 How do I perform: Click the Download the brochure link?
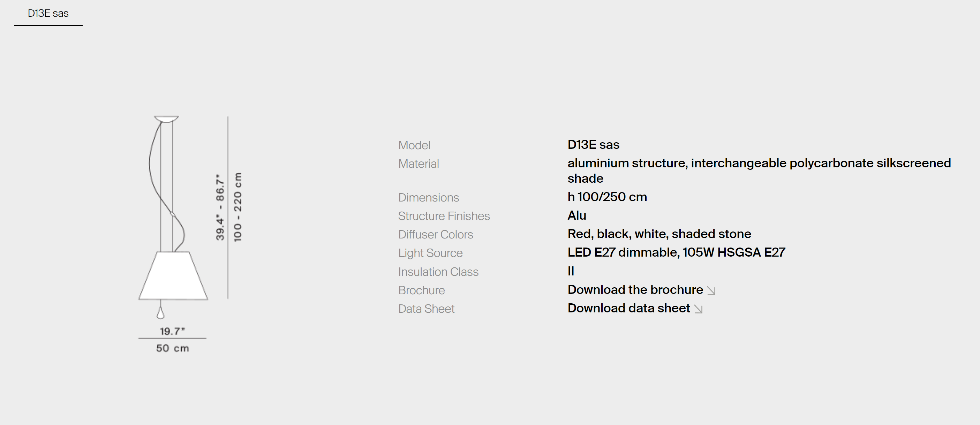coord(635,289)
